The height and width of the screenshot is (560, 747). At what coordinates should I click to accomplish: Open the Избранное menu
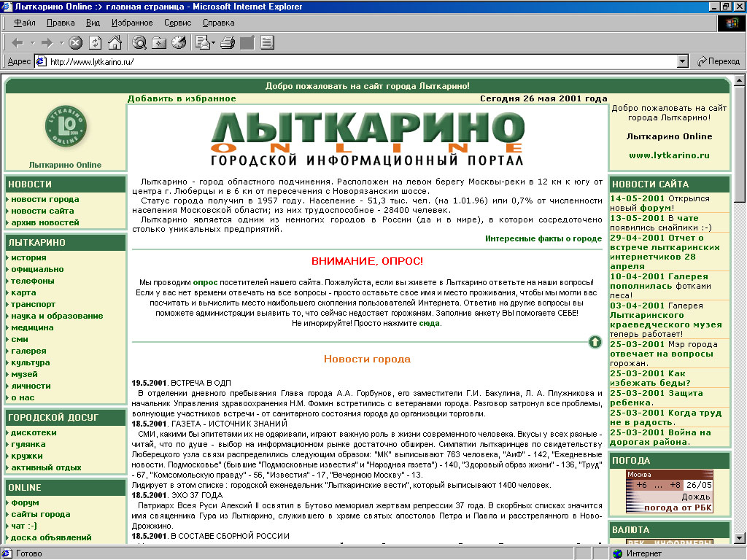coord(132,23)
